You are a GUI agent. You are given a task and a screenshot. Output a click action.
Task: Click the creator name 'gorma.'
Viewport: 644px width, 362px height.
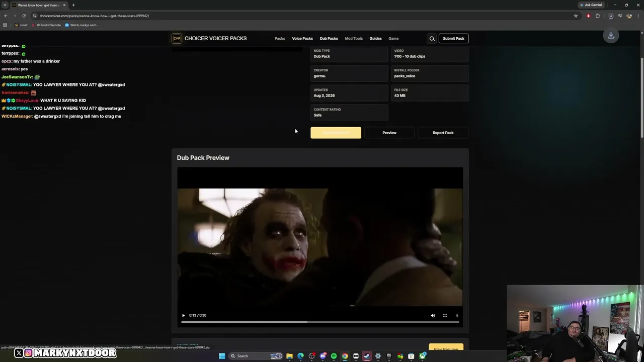pyautogui.click(x=319, y=76)
